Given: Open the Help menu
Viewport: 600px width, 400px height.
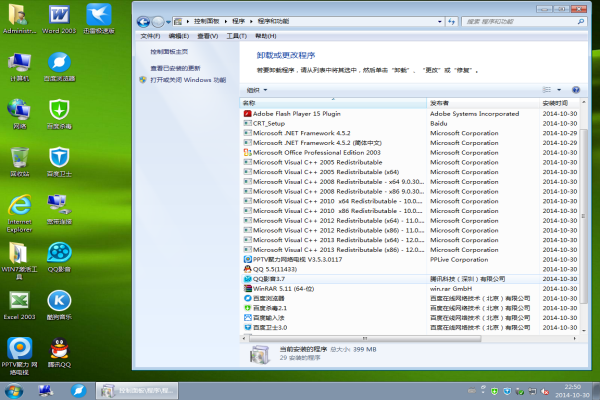Looking at the screenshot, I should pyautogui.click(x=266, y=36).
